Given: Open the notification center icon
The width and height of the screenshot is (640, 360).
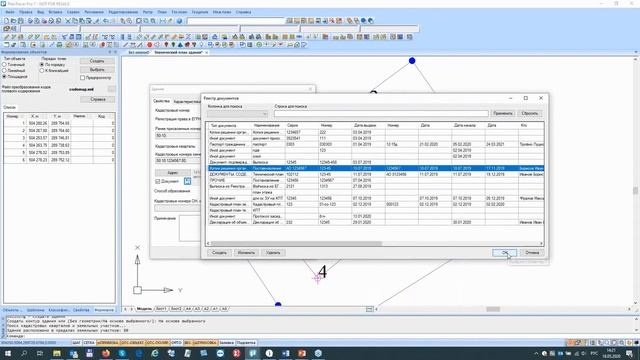Looking at the screenshot, I should click(629, 353).
